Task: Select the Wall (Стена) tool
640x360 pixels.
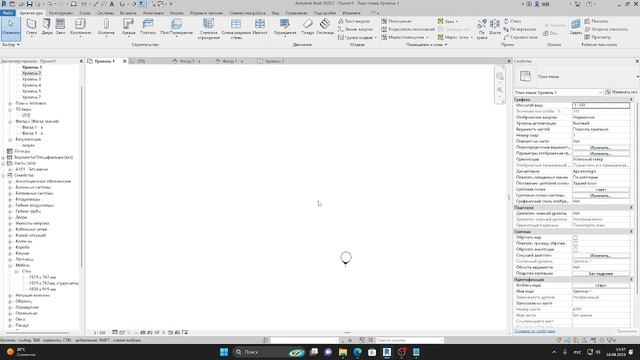Action: (x=31, y=27)
